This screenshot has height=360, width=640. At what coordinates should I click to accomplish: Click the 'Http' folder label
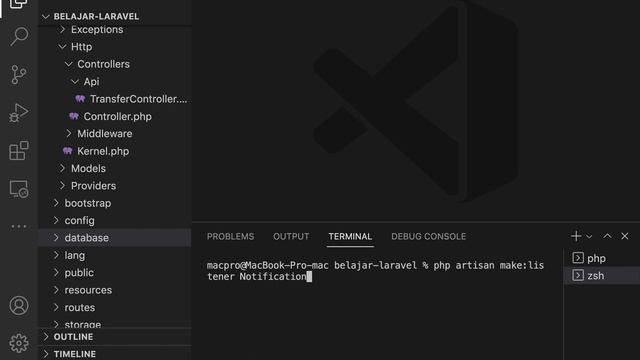pyautogui.click(x=81, y=47)
